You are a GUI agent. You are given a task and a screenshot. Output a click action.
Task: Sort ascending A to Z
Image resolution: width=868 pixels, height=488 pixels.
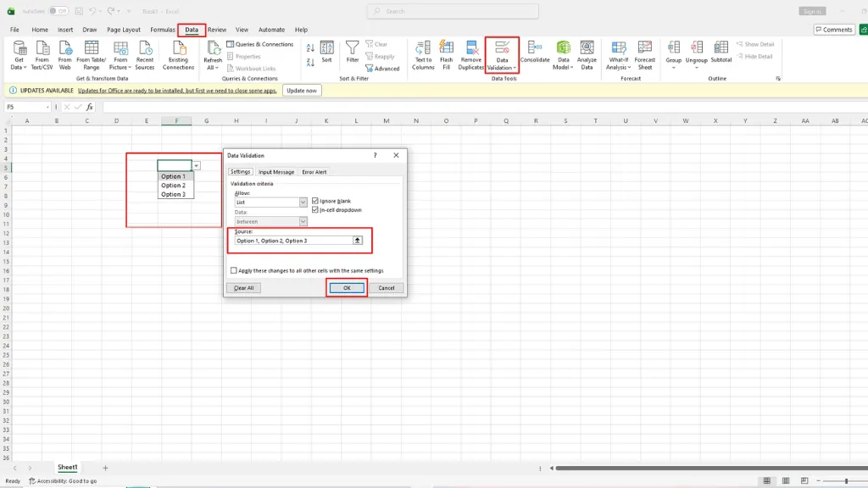(310, 48)
